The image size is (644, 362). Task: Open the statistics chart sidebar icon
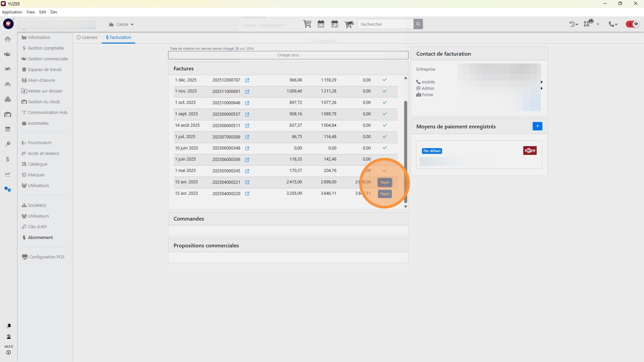click(8, 174)
